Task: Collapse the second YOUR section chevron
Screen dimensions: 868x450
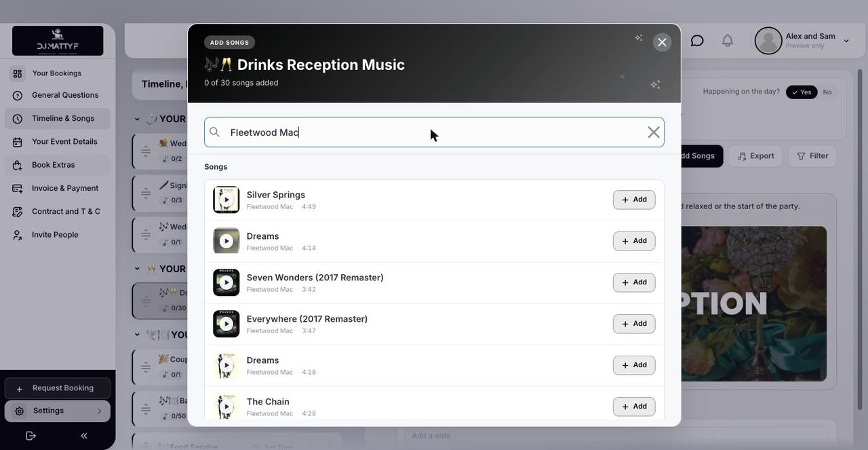Action: click(x=137, y=269)
